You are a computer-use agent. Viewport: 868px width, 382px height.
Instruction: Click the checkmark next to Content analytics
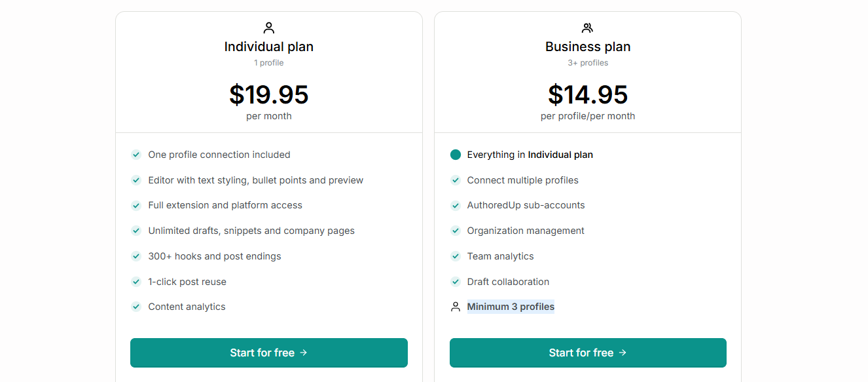click(x=136, y=307)
